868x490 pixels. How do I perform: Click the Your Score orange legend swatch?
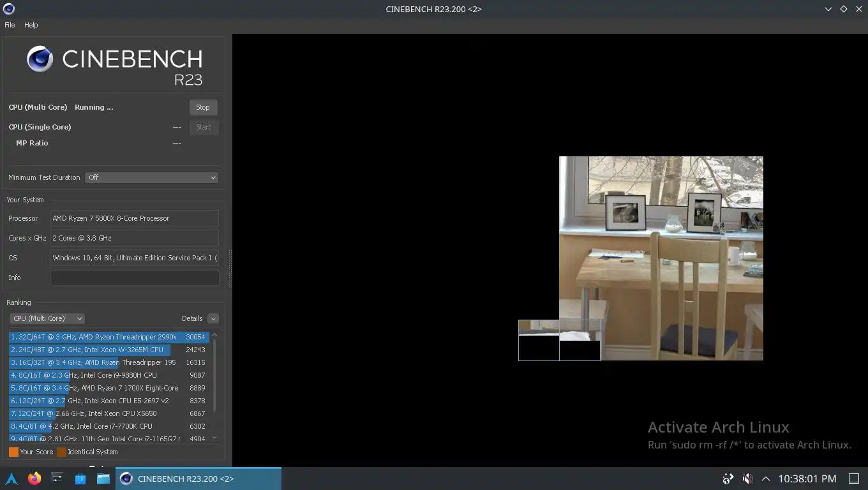[x=13, y=452]
